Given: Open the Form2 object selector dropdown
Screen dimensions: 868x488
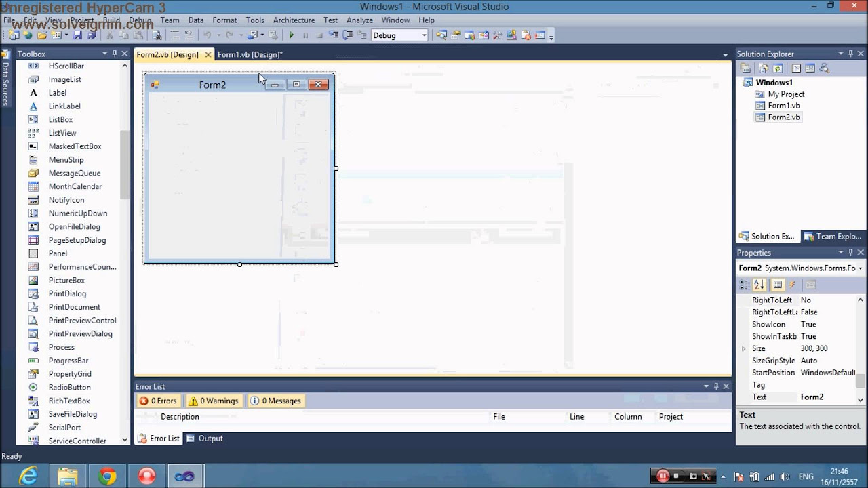Looking at the screenshot, I should point(861,268).
